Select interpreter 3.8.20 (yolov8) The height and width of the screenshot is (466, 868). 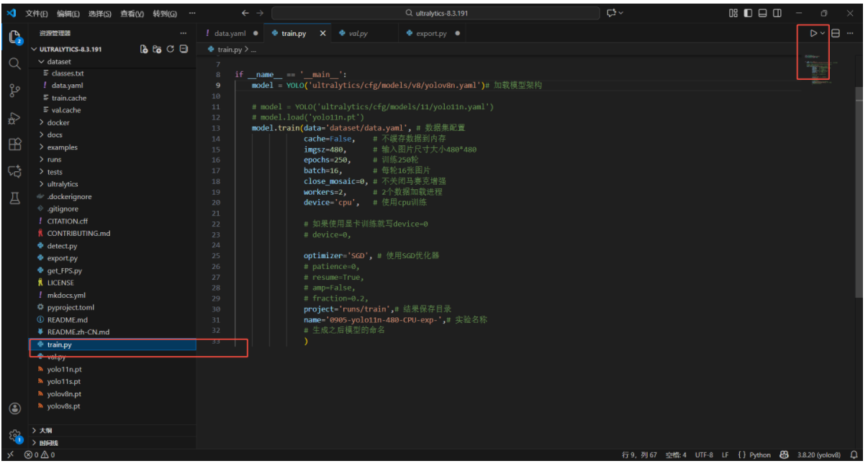pos(818,454)
